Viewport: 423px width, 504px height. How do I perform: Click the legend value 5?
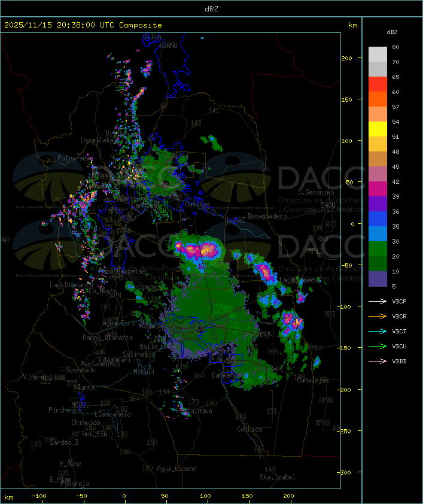(x=394, y=286)
